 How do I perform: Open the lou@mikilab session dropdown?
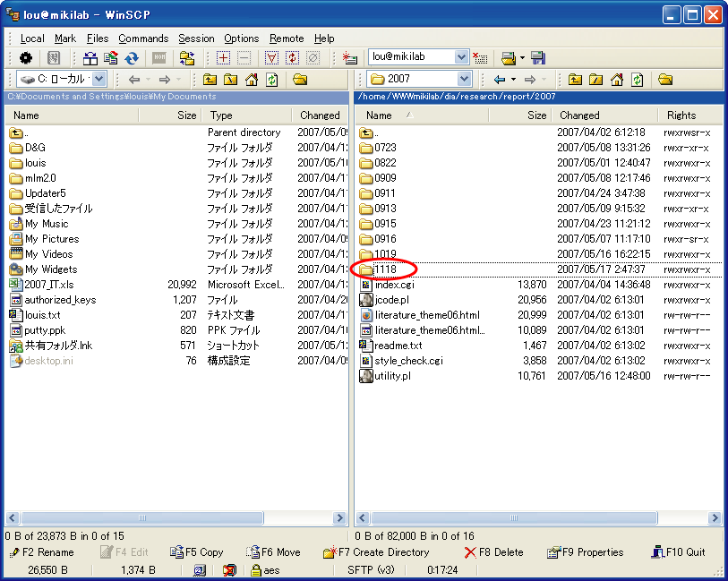461,57
